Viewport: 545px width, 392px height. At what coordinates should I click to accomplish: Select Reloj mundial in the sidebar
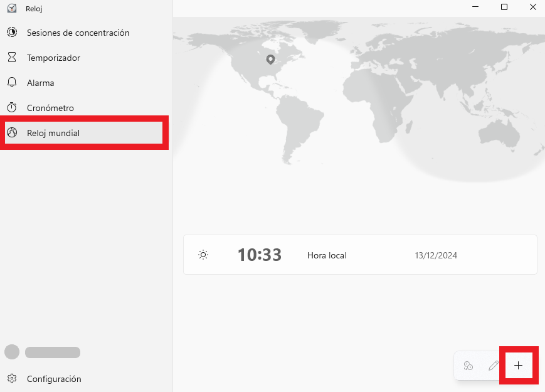[53, 133]
